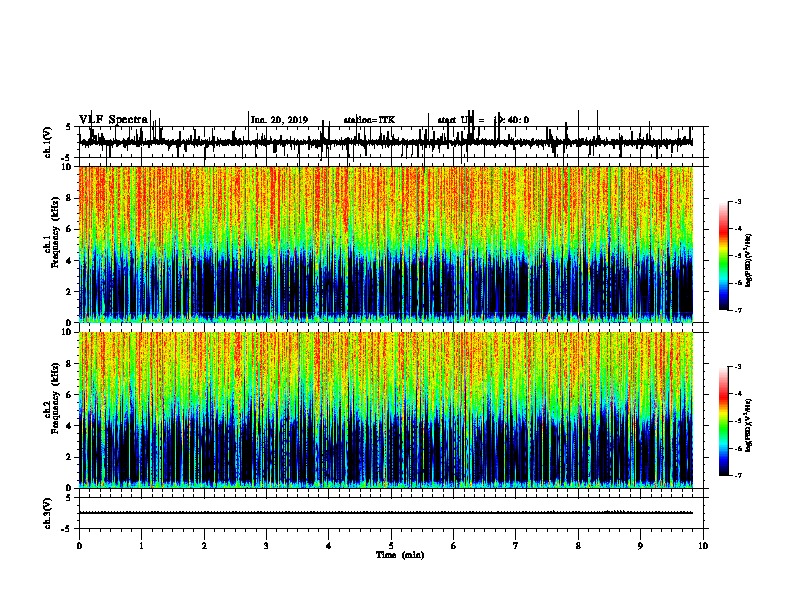Click the "ch.3(V)" axis label
Screen dimensions: 792x612
(x=48, y=513)
